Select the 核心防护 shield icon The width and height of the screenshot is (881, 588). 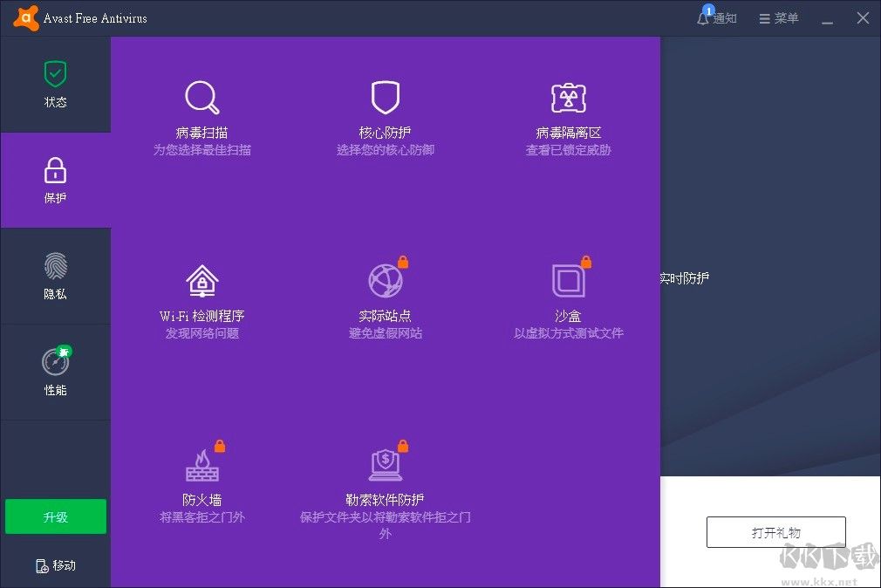(385, 97)
